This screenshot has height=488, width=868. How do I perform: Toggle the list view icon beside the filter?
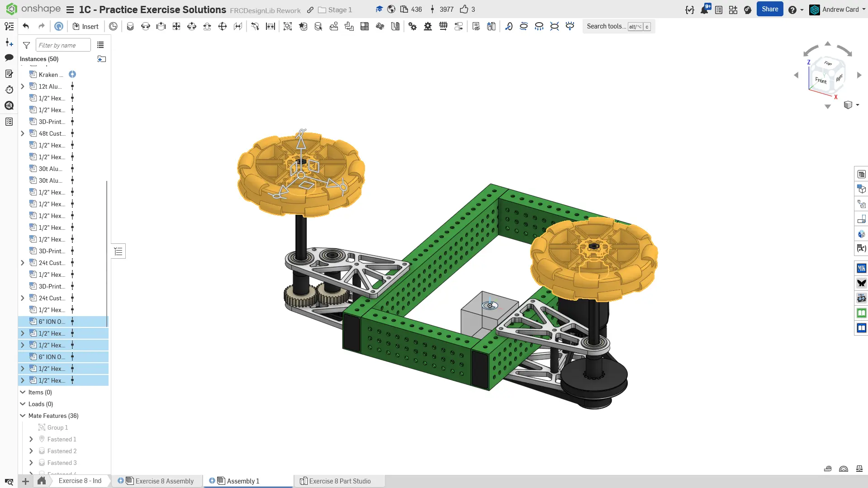pyautogui.click(x=100, y=45)
